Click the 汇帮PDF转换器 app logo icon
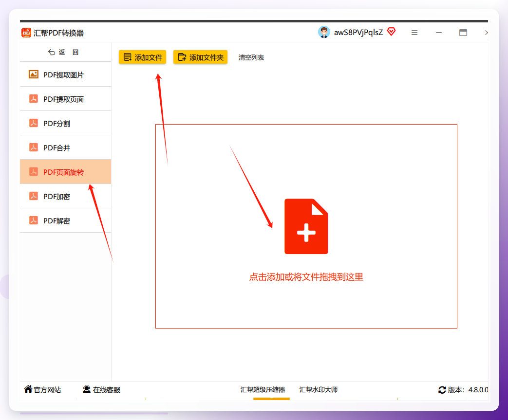508x420 pixels. pos(26,33)
